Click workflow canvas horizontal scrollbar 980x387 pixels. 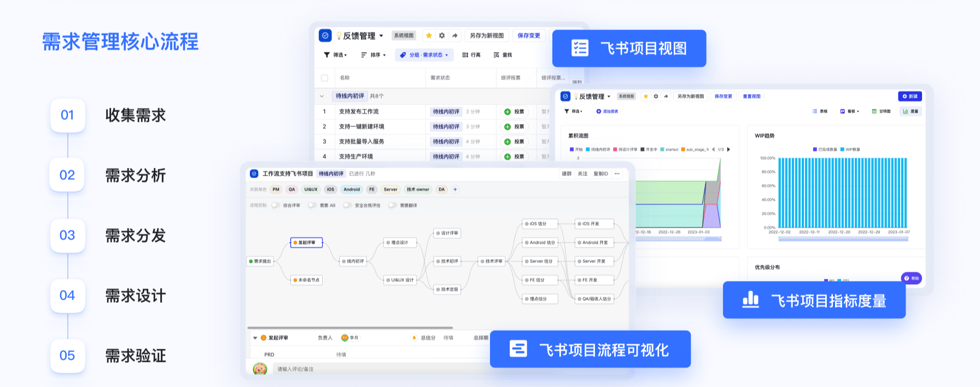pyautogui.click(x=350, y=327)
